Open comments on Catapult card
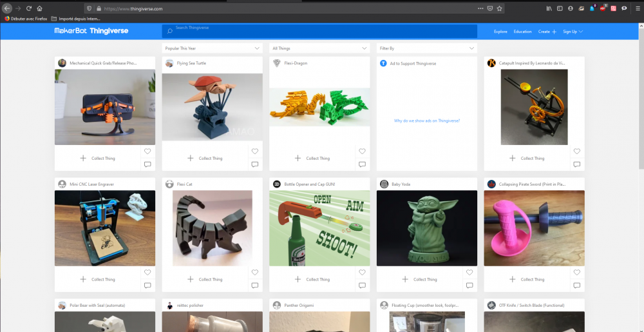The width and height of the screenshot is (644, 332). click(x=576, y=164)
